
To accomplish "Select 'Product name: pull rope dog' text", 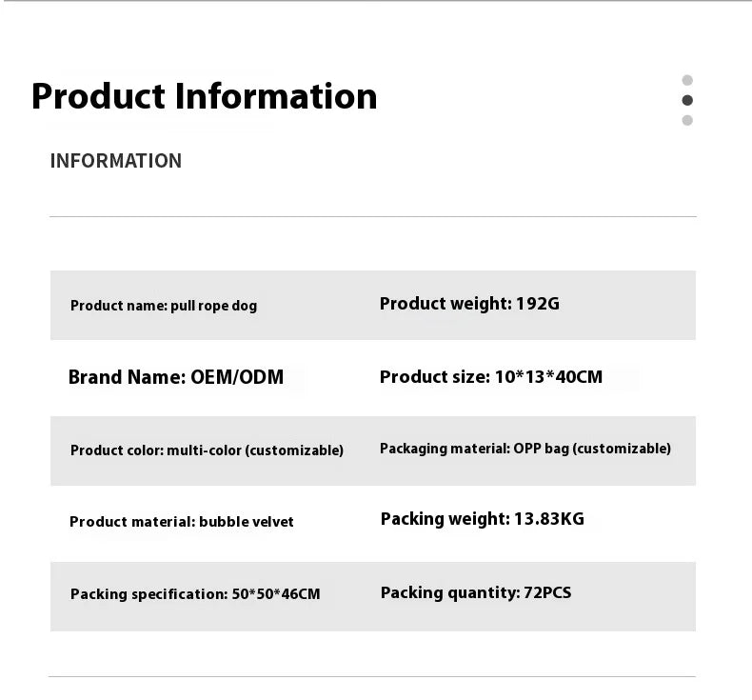I will (164, 306).
